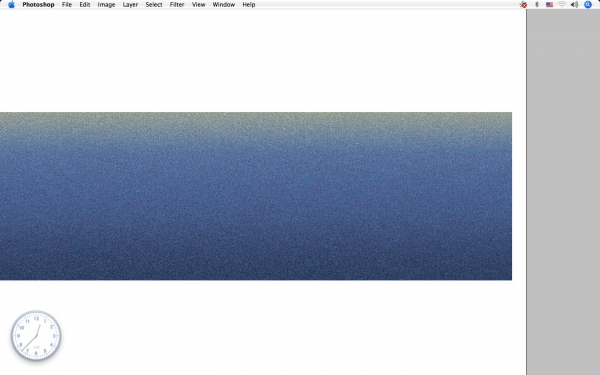
Task: Open the Edit menu
Action: click(x=85, y=5)
